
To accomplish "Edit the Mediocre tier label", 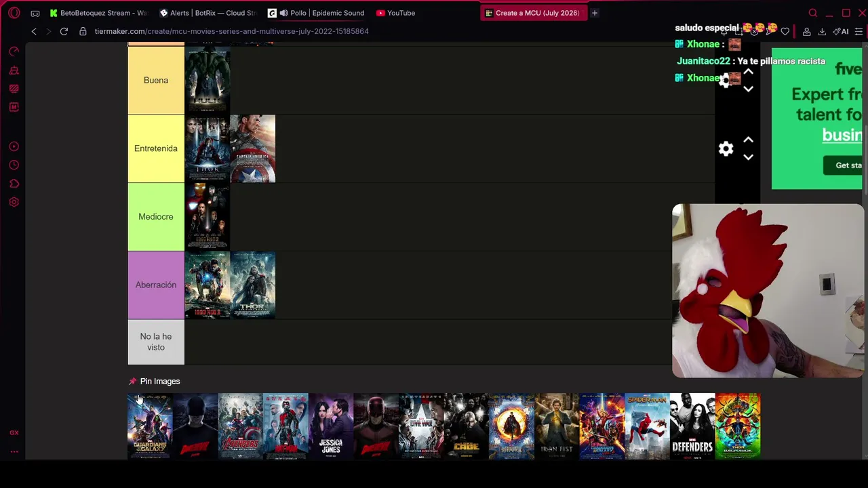I will tap(156, 217).
